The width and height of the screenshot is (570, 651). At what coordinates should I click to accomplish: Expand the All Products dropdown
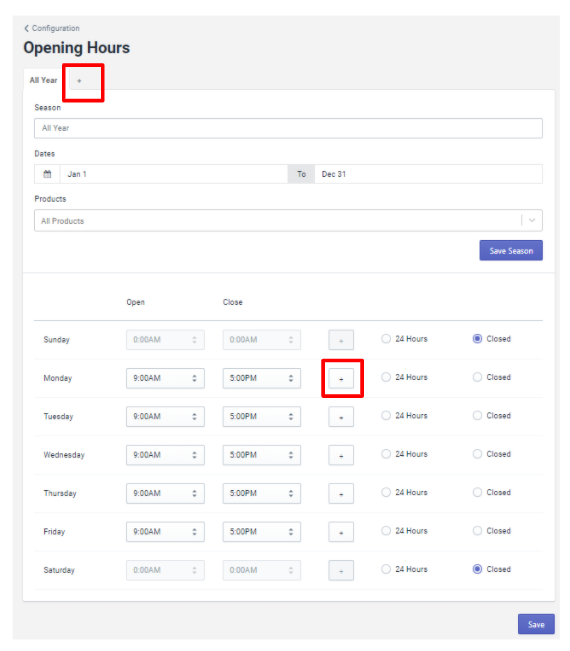[532, 220]
